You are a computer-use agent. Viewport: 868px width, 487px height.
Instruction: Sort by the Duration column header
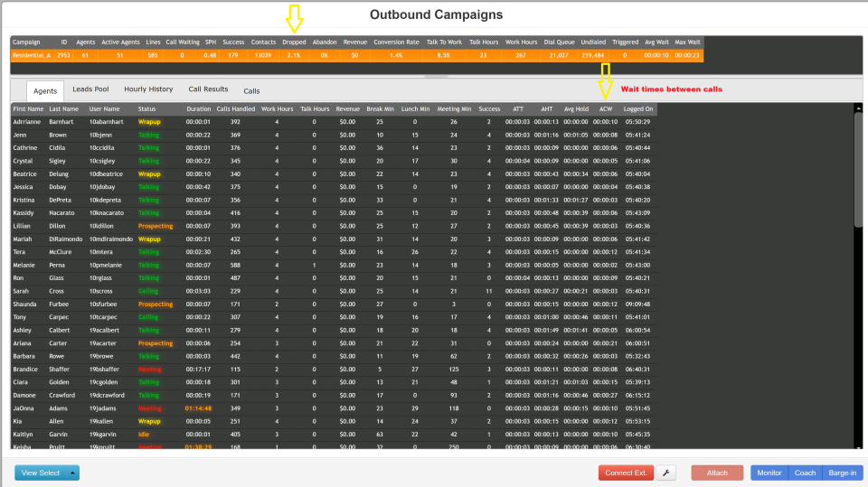[x=198, y=109]
